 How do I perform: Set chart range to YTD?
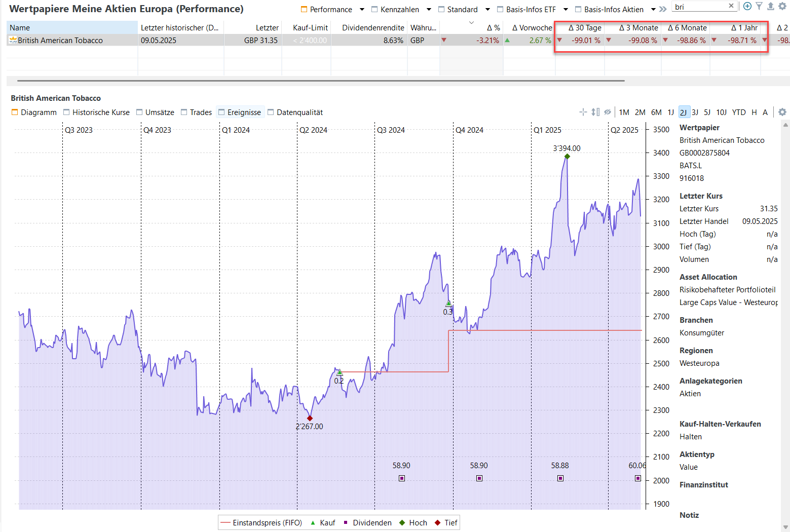coord(739,112)
